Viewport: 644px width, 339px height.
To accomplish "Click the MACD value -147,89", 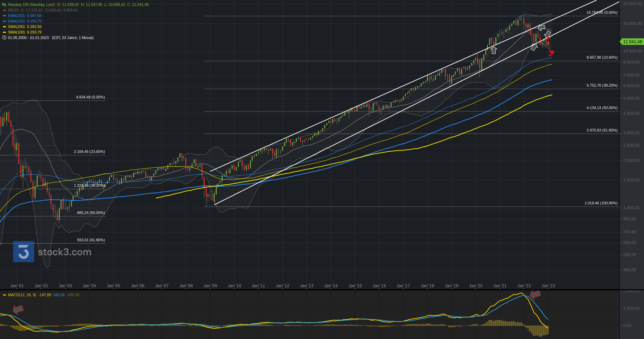I will tap(45, 295).
